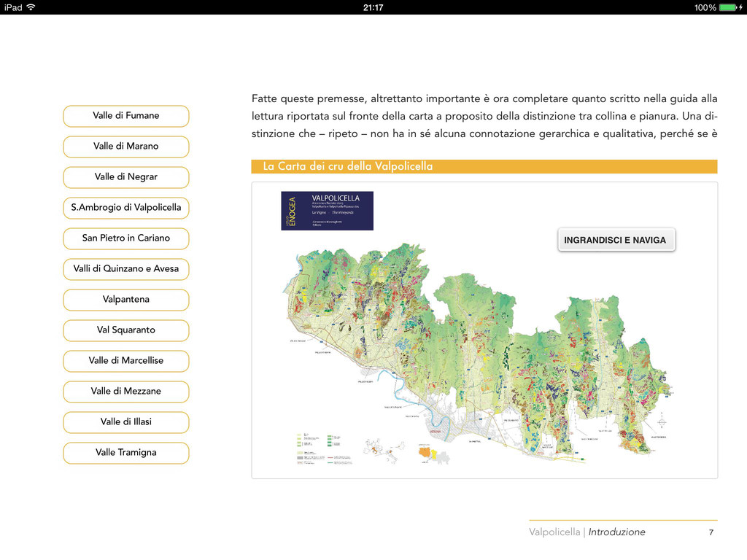
Task: Select Valle Tramigna
Action: click(125, 453)
